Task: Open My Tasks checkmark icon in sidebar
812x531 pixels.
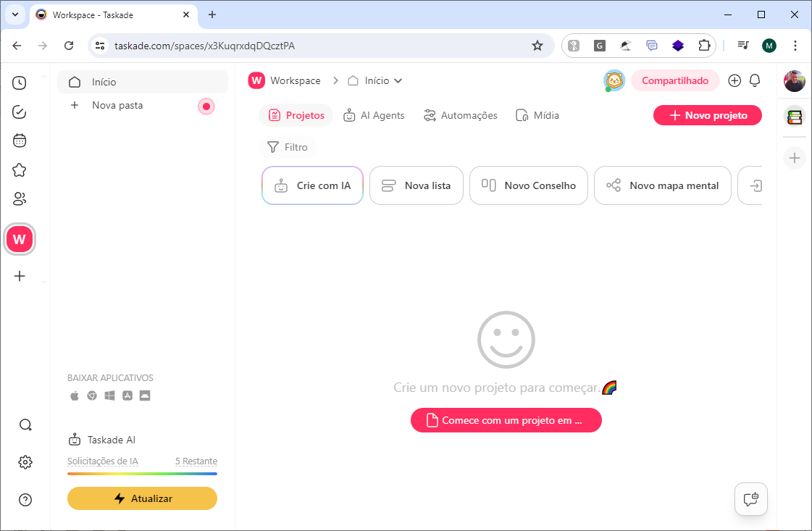Action: [19, 112]
